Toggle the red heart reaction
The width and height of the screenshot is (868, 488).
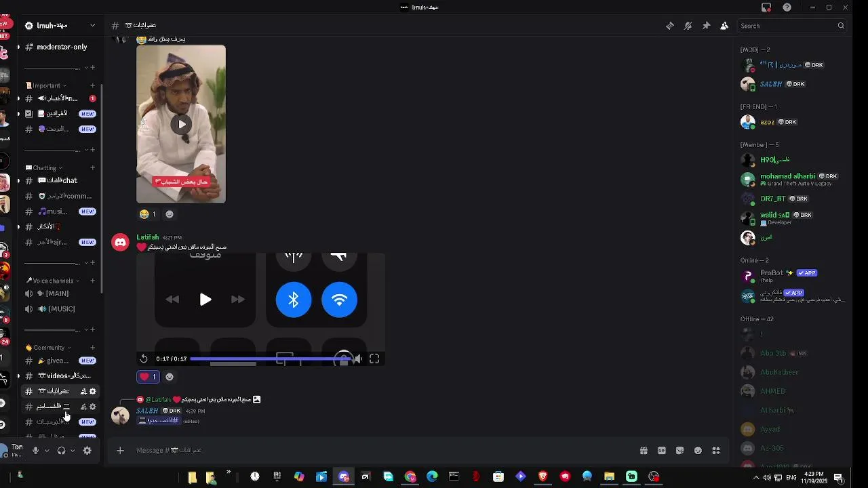pyautogui.click(x=148, y=377)
